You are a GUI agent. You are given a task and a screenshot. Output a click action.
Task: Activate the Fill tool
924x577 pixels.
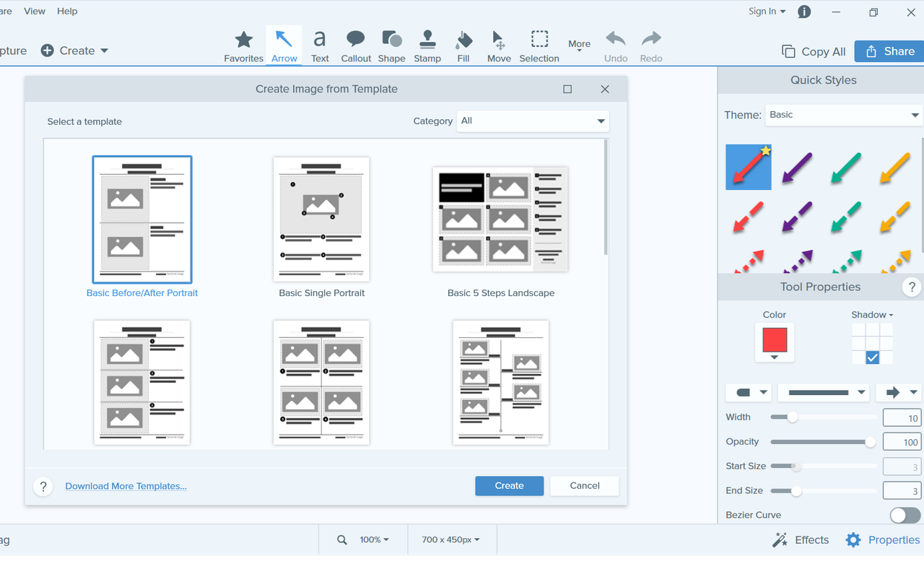(463, 45)
